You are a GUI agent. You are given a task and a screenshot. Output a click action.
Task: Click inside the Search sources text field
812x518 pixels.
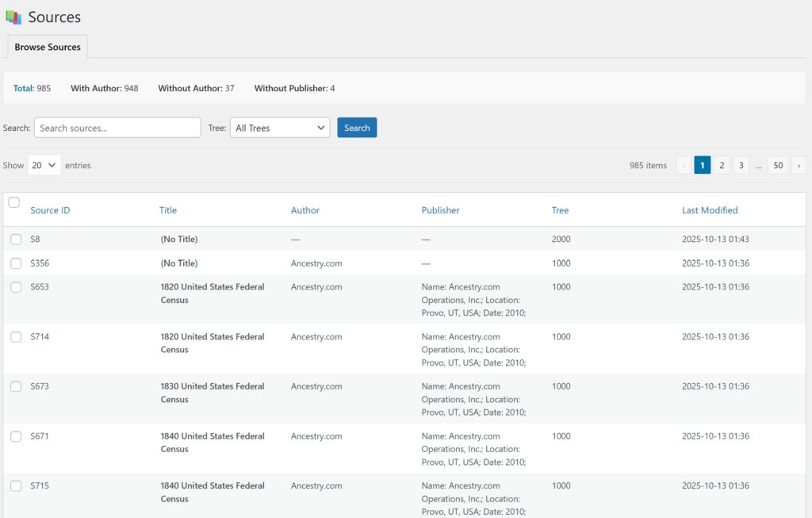117,128
